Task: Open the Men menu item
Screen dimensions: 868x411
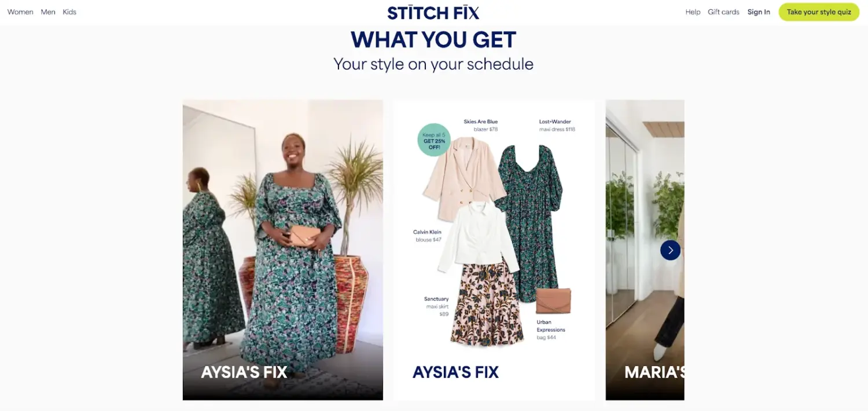Action: point(48,12)
